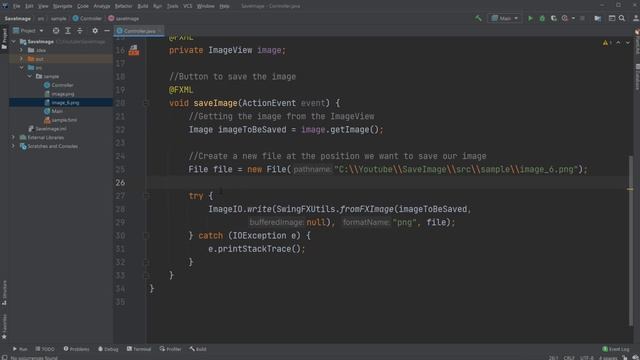Click fold marker at line 20
Screen dimensions: 640x360
[146, 103]
